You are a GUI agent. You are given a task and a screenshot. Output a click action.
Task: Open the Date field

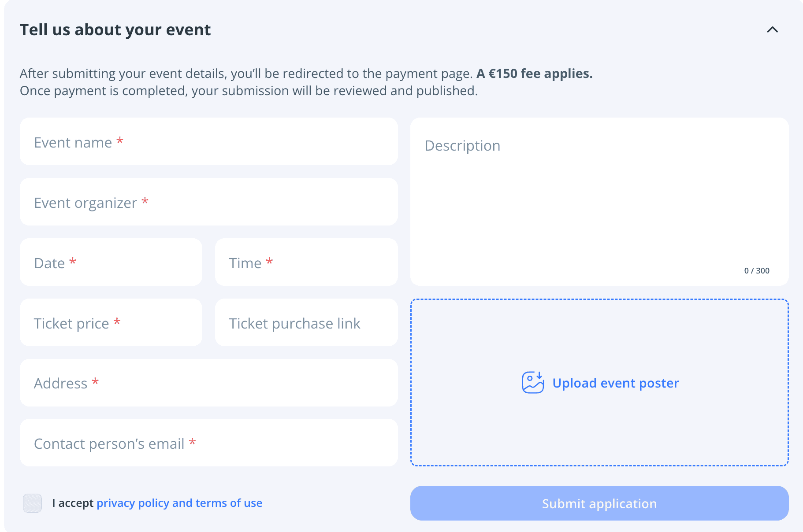click(111, 262)
